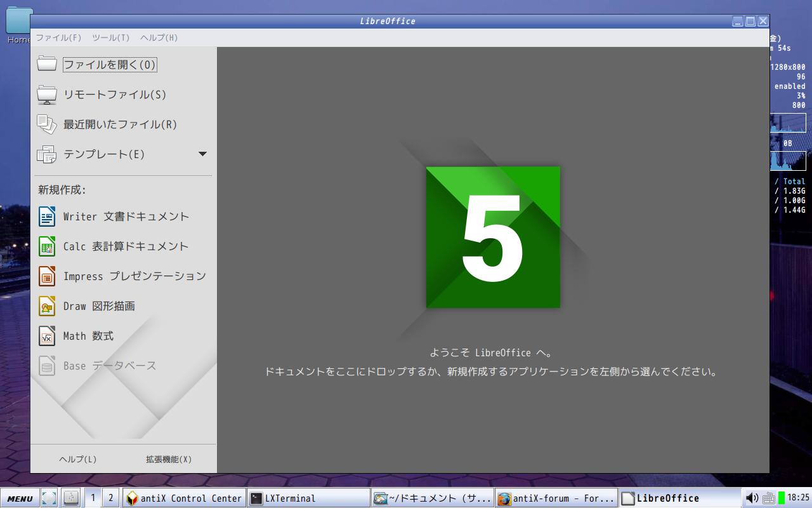
Task: Click the リモートファイル remote folder icon
Action: tap(47, 95)
